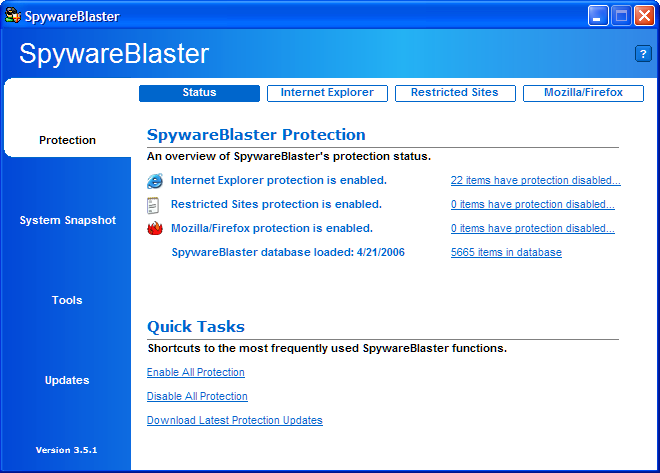Image resolution: width=660 pixels, height=473 pixels.
Task: Click 5665 items in database link
Action: click(x=506, y=252)
